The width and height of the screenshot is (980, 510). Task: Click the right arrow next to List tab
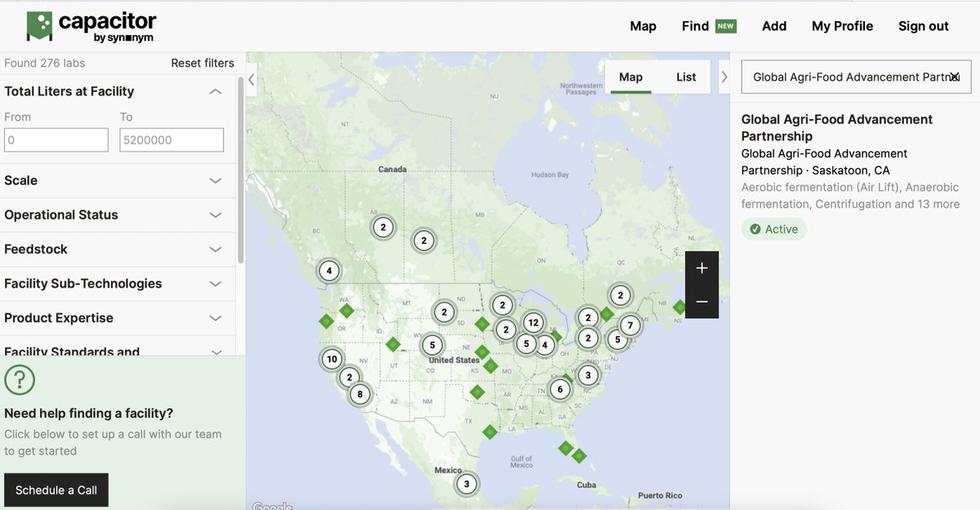pyautogui.click(x=724, y=77)
